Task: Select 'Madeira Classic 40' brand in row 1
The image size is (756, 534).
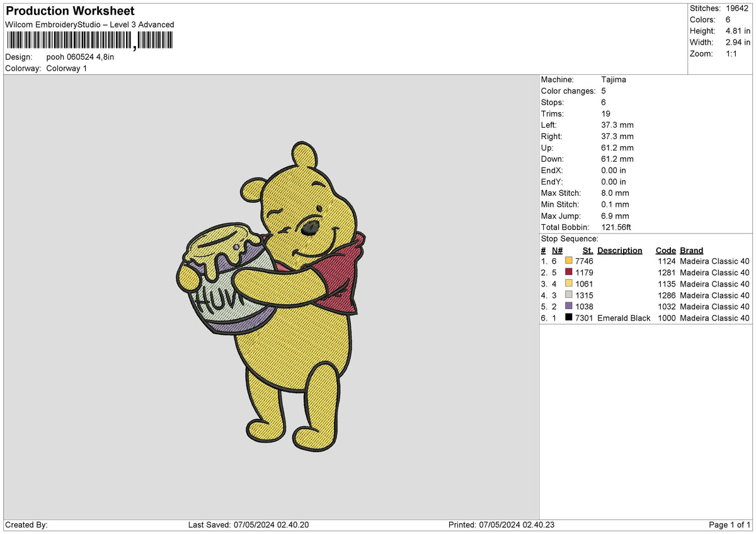Action: 715,261
